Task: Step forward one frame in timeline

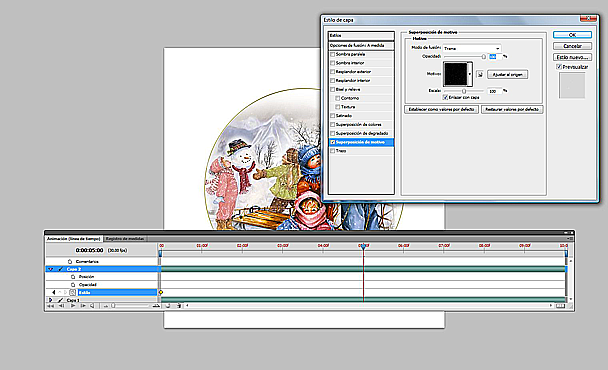Action: pos(83,306)
